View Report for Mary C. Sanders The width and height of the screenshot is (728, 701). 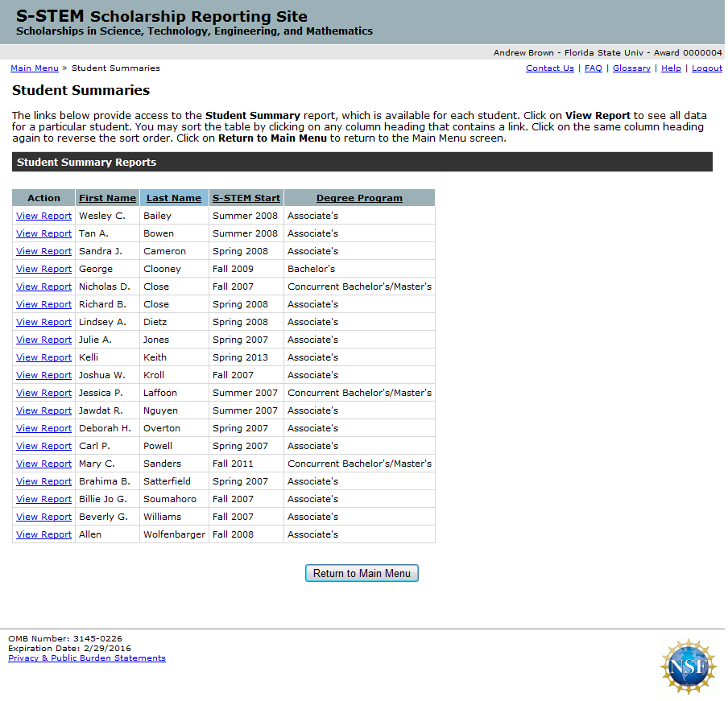point(43,464)
